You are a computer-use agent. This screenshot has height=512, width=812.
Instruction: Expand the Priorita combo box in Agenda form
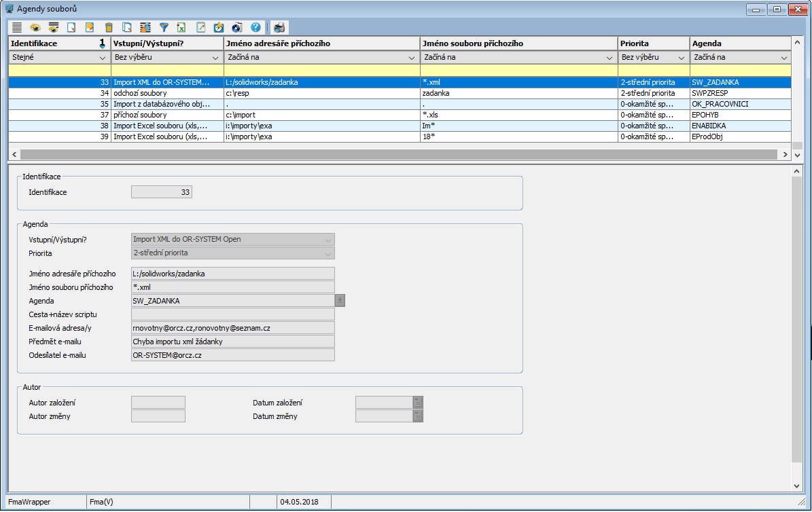328,253
